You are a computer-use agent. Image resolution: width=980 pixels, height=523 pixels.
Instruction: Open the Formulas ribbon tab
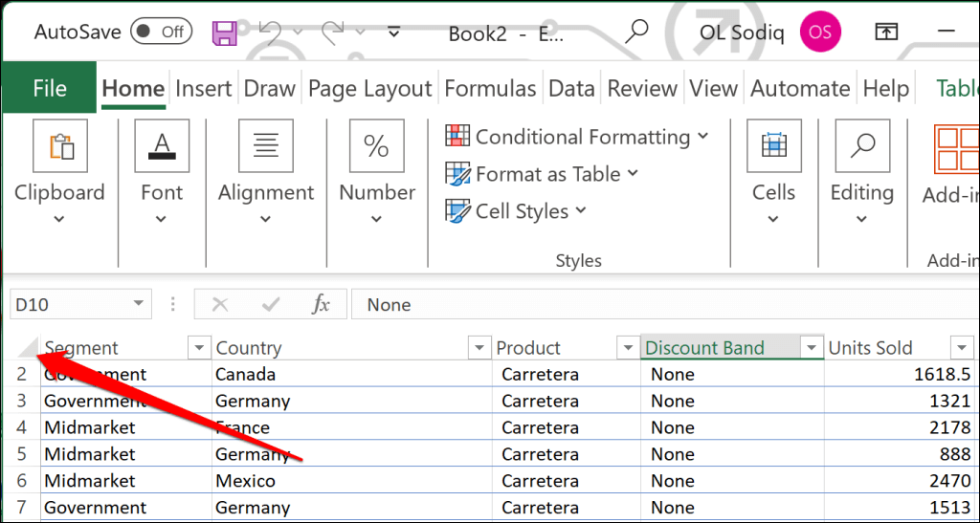pos(490,89)
